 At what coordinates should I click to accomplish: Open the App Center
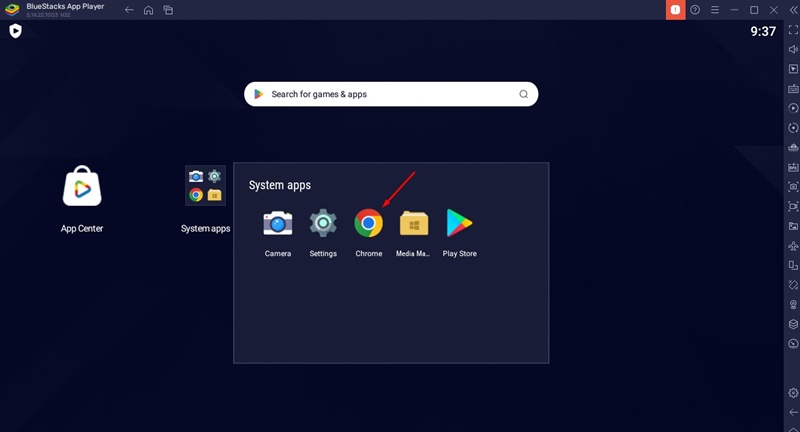coord(82,187)
